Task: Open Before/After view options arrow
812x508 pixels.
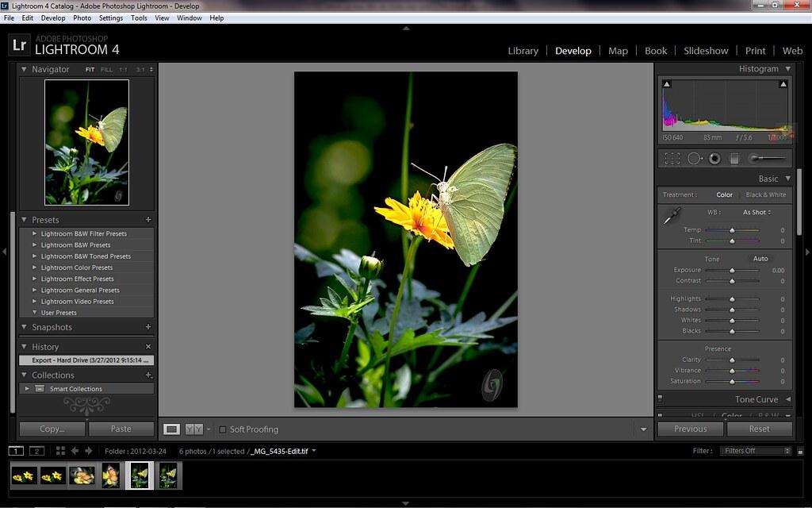Action: tap(209, 429)
